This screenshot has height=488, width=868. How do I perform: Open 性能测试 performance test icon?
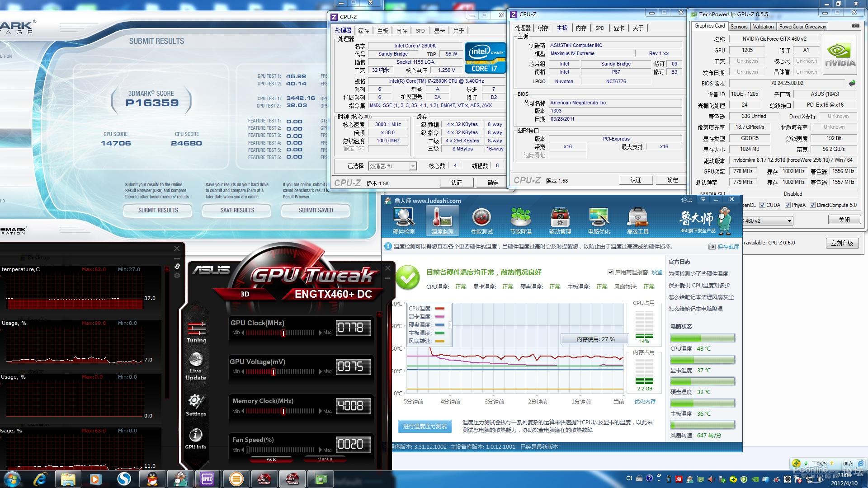[x=481, y=221]
